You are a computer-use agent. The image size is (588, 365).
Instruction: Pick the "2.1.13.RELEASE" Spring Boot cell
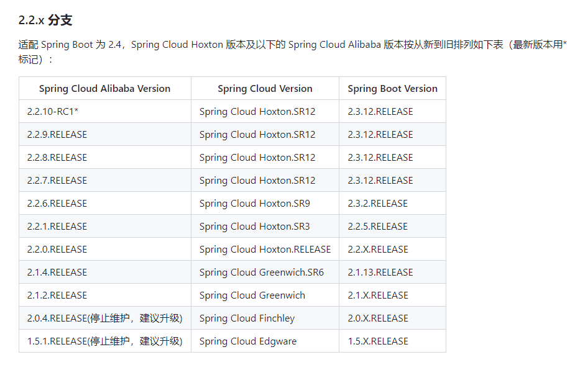point(392,272)
